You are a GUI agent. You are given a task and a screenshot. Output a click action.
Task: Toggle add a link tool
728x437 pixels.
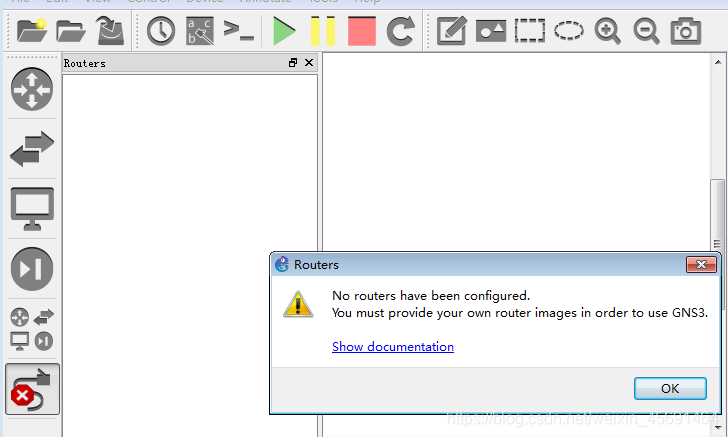coord(32,389)
